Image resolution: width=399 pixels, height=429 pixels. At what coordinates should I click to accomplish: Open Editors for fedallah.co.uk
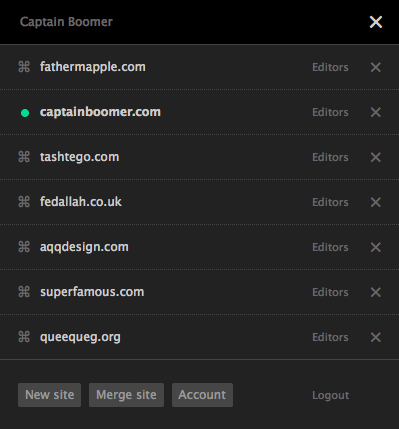click(330, 202)
